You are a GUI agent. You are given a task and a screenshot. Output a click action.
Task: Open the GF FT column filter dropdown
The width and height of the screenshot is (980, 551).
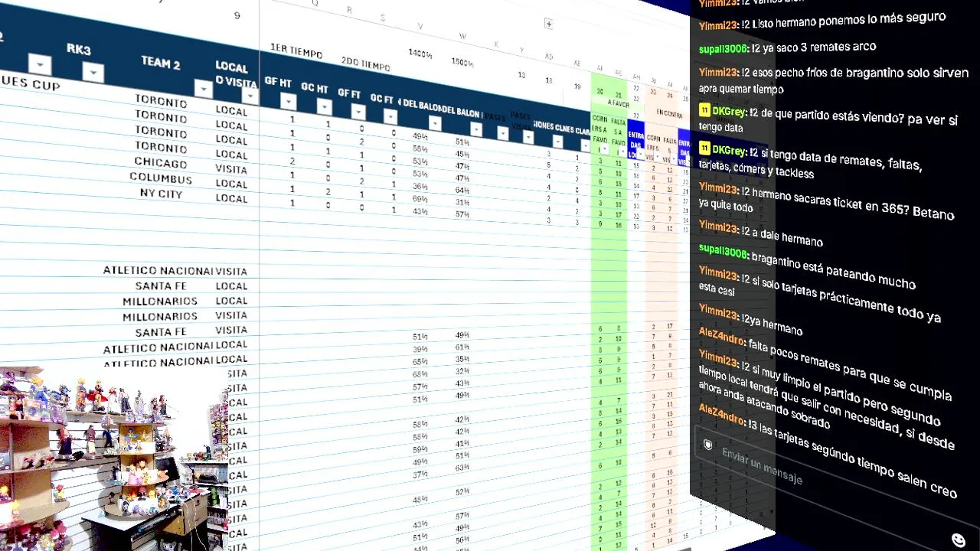(x=358, y=112)
